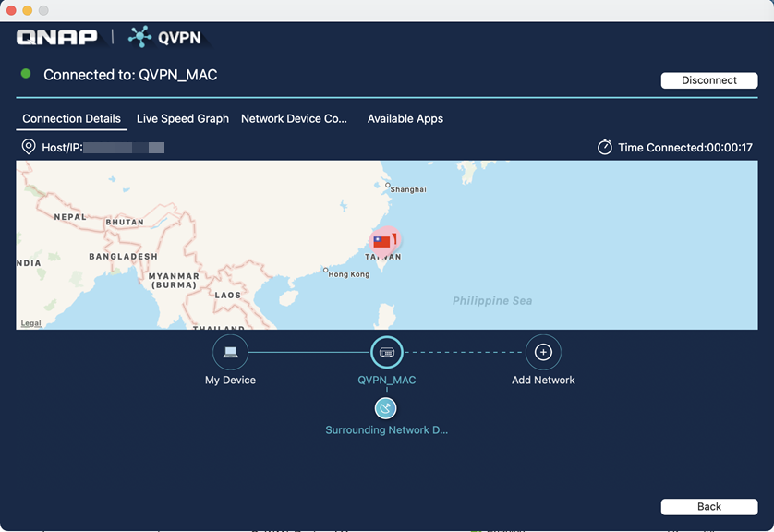The width and height of the screenshot is (774, 532).
Task: Click the Surrounding Network D... label
Action: (x=386, y=430)
